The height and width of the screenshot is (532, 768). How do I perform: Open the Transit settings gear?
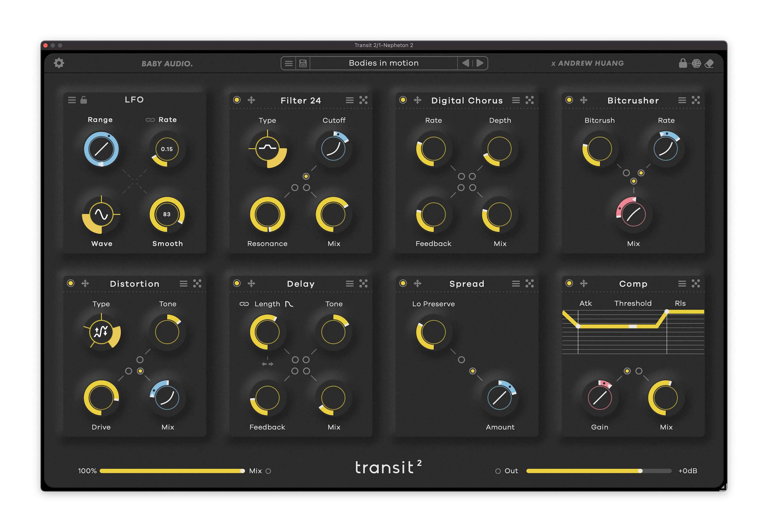[59, 63]
